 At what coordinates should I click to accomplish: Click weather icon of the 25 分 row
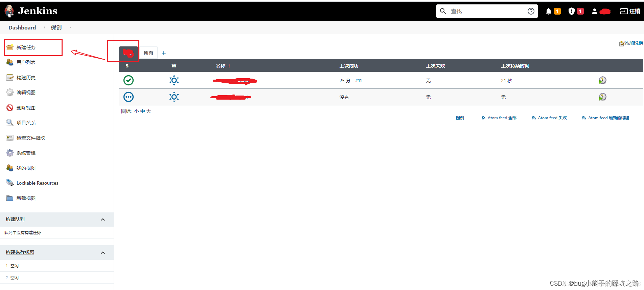174,80
